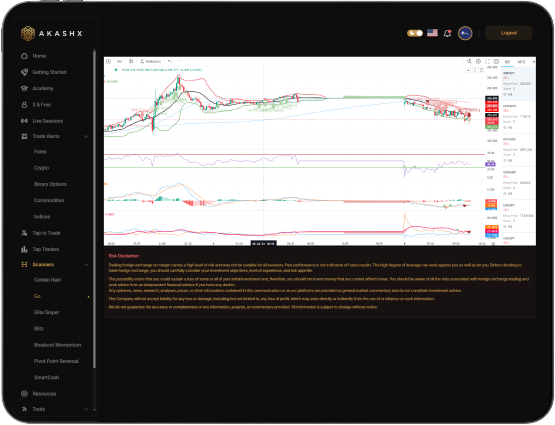
Task: Open the chart candle style icon
Action: (131, 61)
